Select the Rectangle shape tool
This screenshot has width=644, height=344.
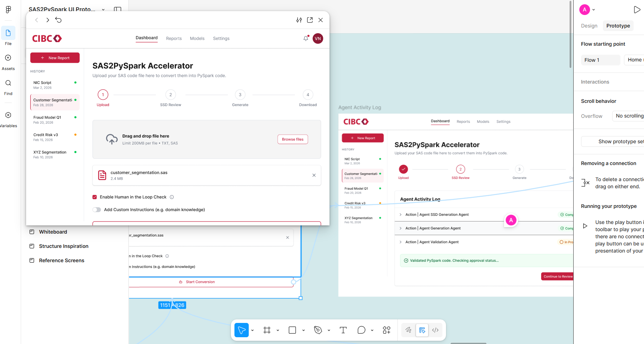[x=292, y=330]
